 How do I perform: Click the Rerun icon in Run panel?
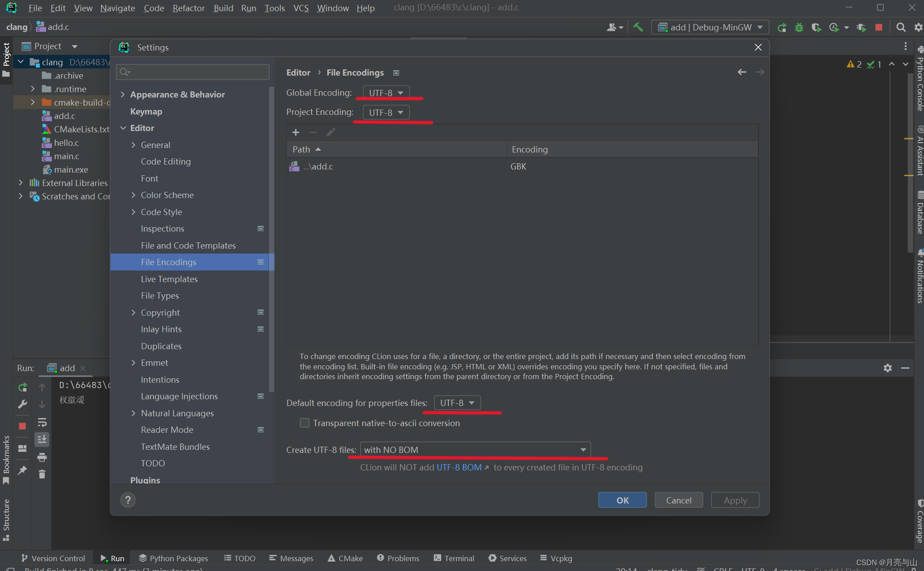pyautogui.click(x=22, y=387)
